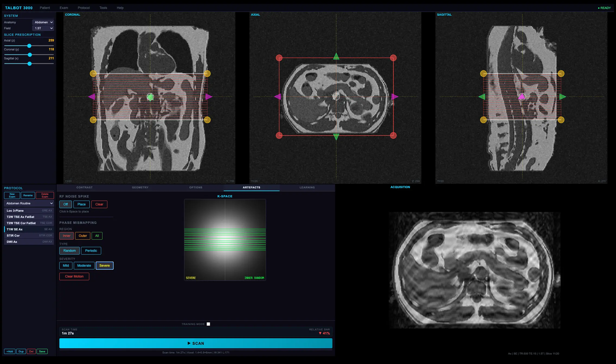Click top-right yellow corner handle in Sagittal view
Viewport: 616px width, 364px height.
coord(561,73)
